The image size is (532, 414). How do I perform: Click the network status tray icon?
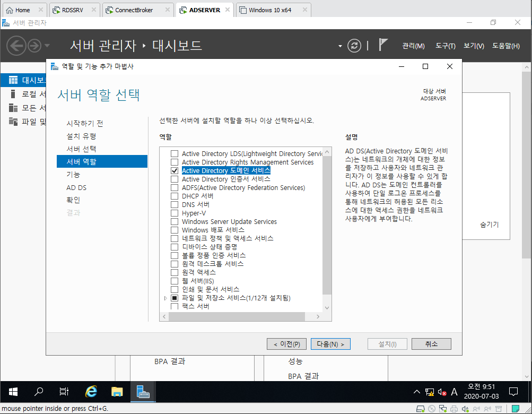429,392
